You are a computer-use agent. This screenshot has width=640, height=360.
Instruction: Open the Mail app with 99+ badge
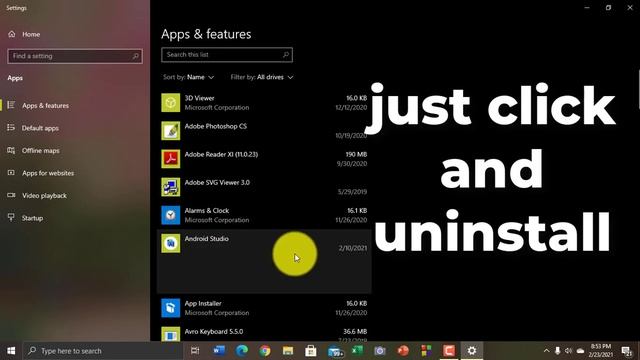click(x=335, y=351)
